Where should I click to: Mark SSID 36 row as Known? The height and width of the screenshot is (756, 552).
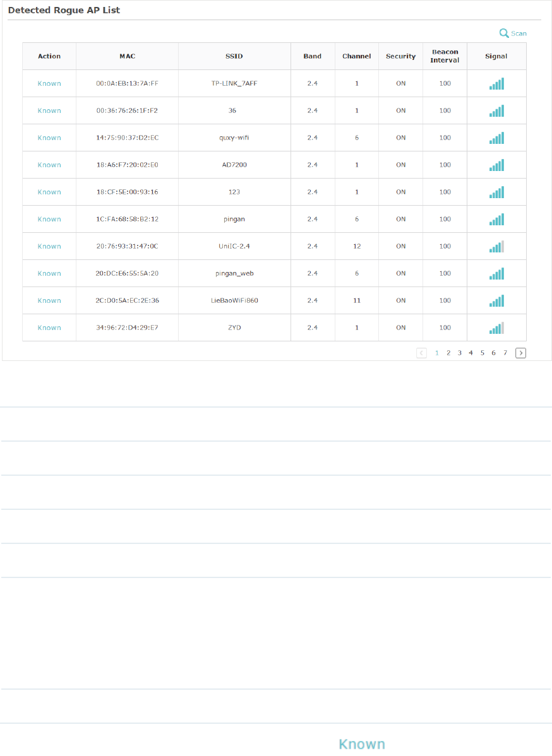point(49,110)
